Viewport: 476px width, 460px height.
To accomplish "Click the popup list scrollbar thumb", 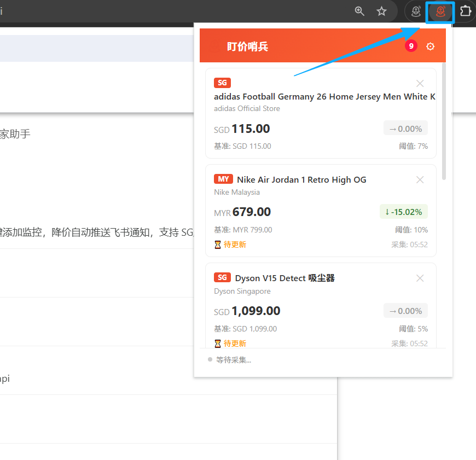I will (444, 121).
